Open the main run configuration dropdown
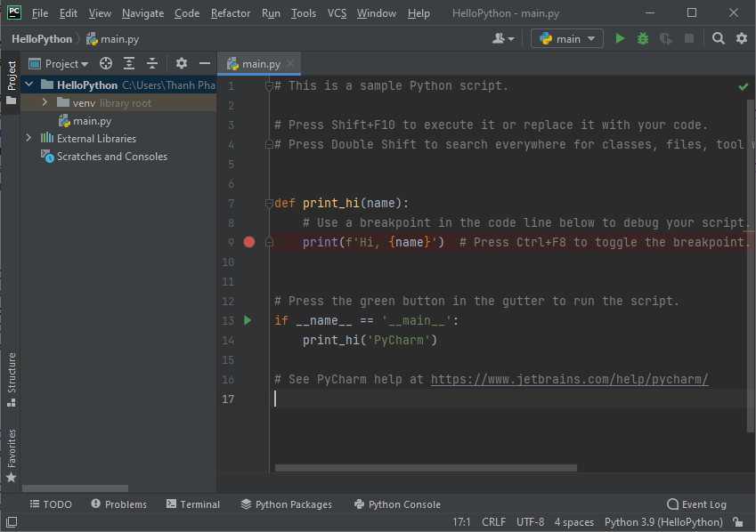Viewport: 756px width, 532px height. [x=567, y=38]
